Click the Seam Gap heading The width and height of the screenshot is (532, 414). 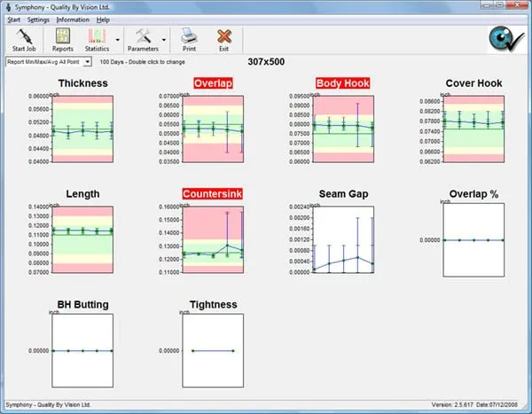343,194
